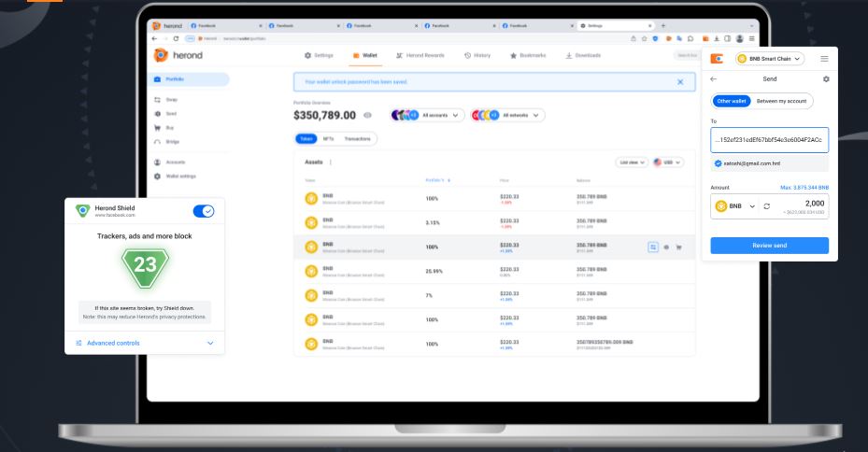Click the recipient address input field
The image size is (868, 452).
(769, 140)
